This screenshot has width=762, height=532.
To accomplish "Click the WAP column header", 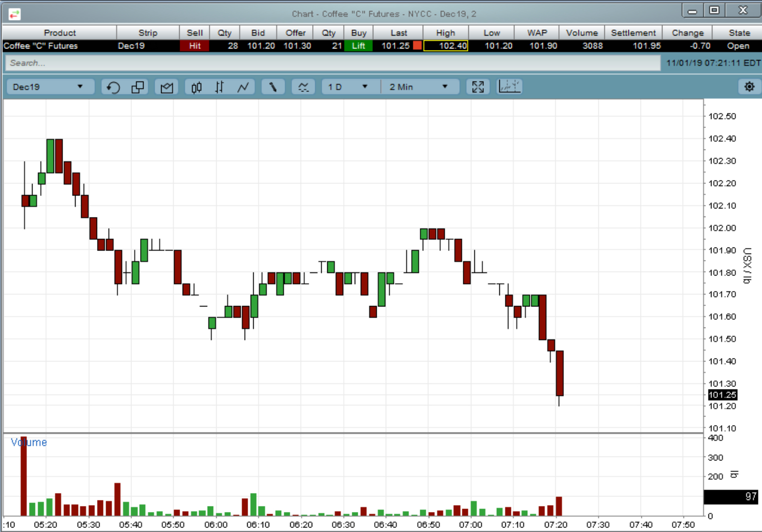I will [x=537, y=33].
